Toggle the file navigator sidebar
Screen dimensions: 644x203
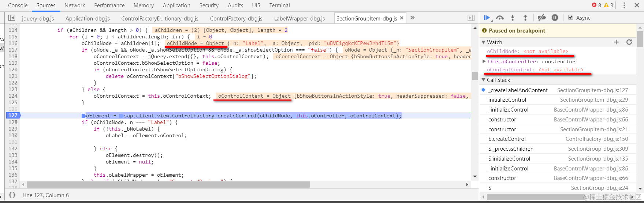coord(12,18)
